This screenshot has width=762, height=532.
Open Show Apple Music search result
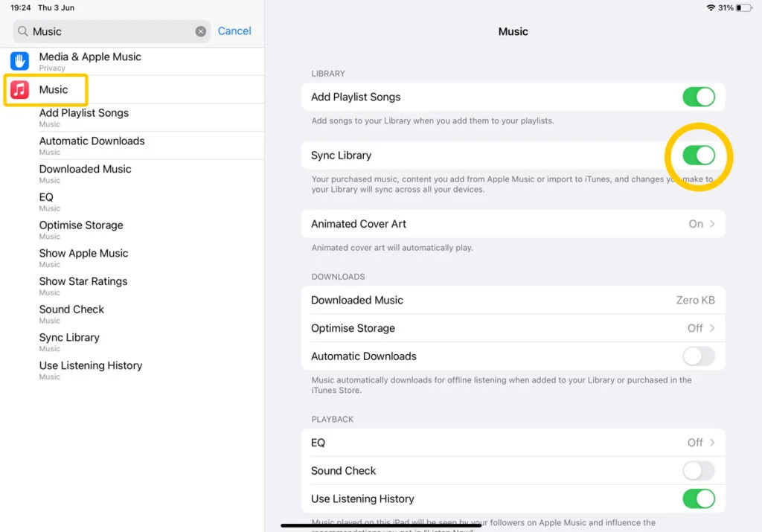(x=132, y=258)
